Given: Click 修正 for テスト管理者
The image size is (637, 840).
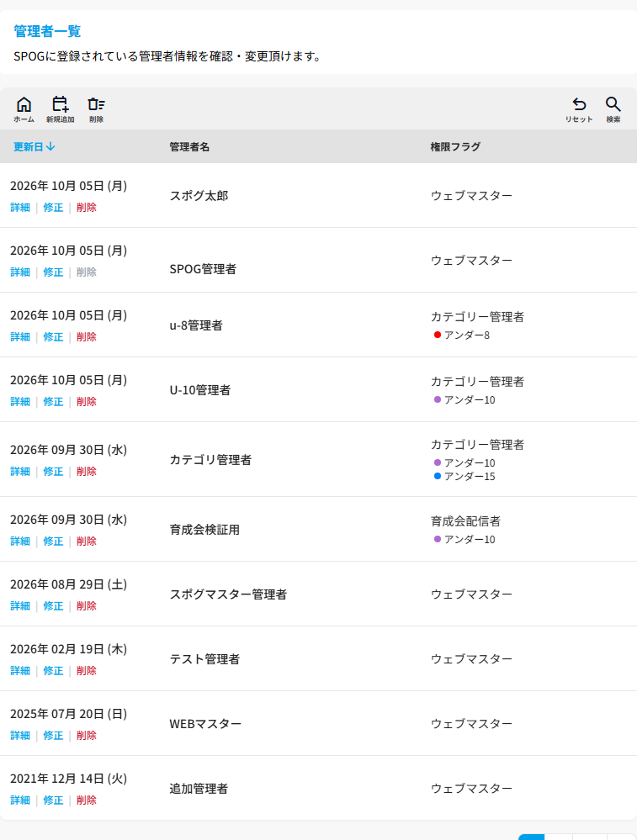Looking at the screenshot, I should click(x=53, y=671).
